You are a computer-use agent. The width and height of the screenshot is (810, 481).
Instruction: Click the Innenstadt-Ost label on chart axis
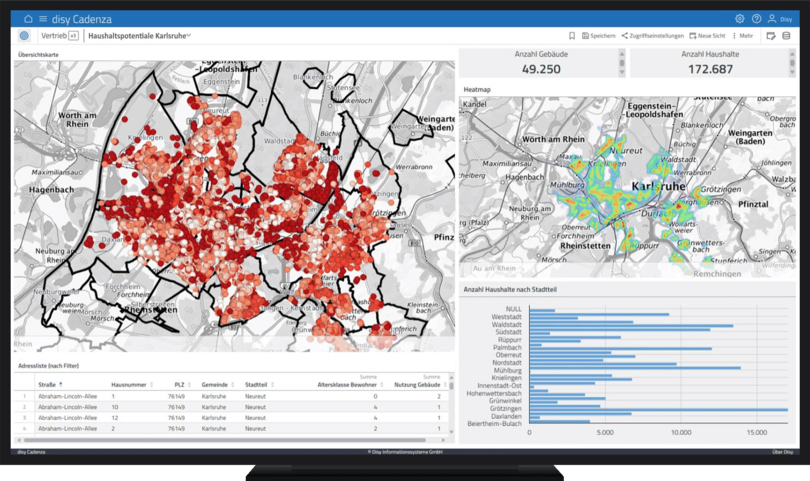(x=500, y=385)
